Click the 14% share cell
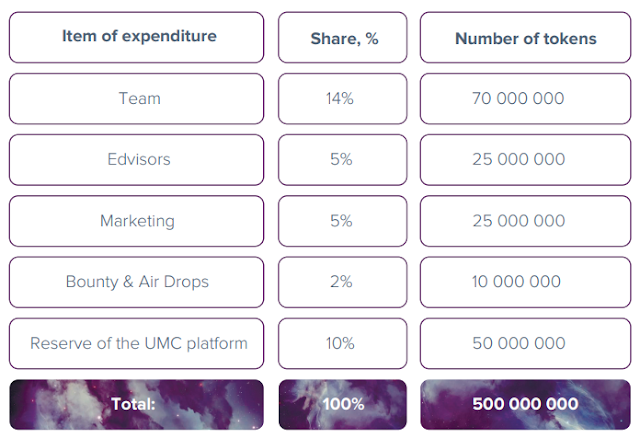 [343, 99]
